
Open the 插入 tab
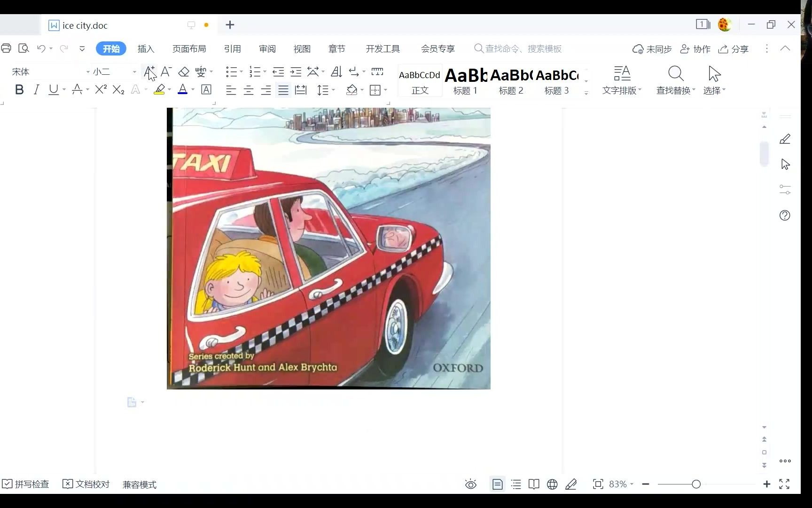coord(146,48)
